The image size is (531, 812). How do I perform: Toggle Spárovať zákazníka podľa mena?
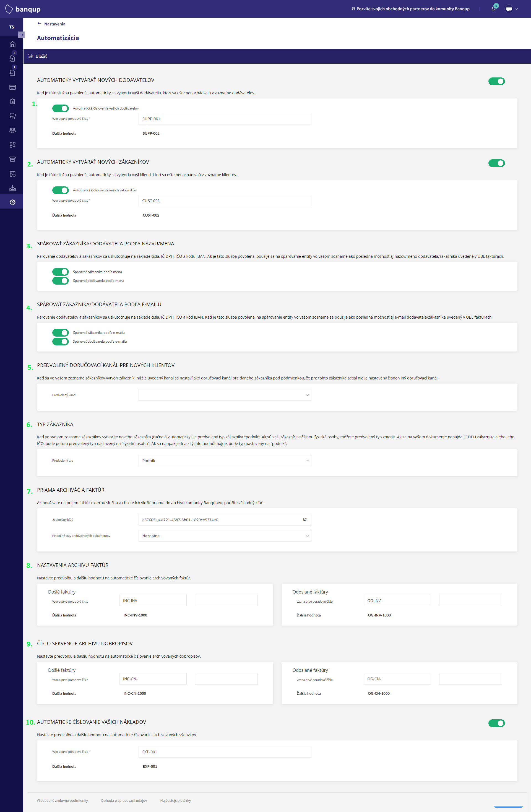60,272
